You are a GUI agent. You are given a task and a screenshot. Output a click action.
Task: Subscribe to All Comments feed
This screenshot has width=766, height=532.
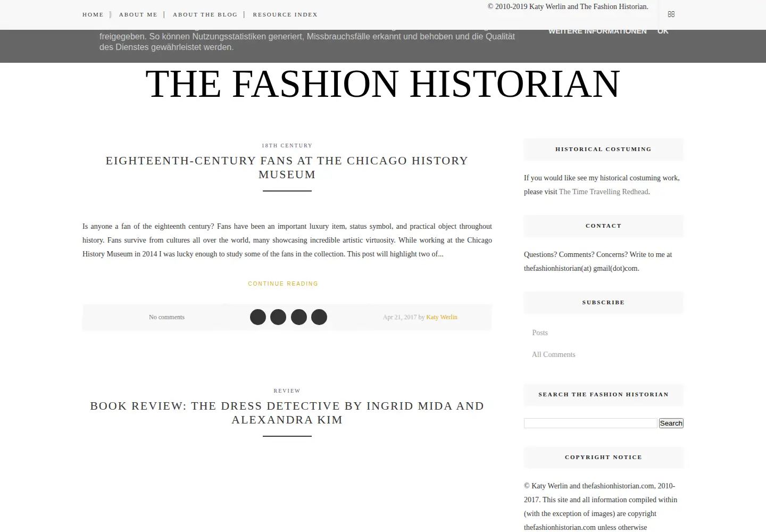point(554,354)
